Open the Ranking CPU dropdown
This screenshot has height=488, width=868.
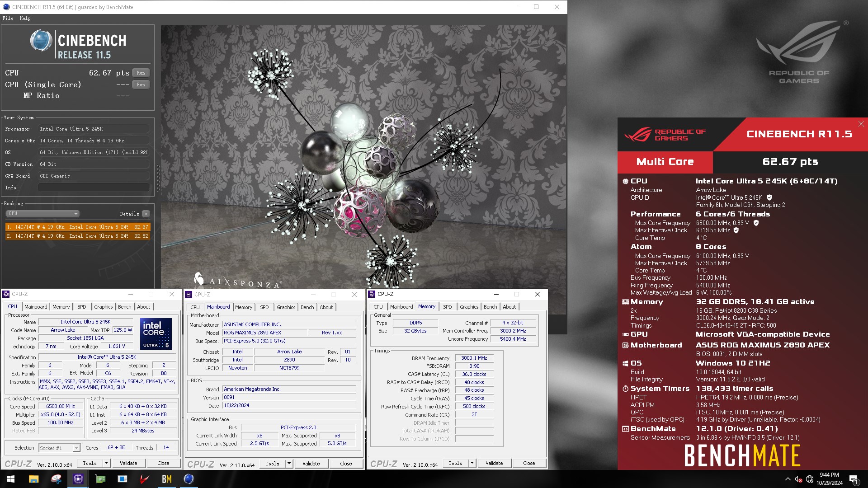click(x=43, y=213)
